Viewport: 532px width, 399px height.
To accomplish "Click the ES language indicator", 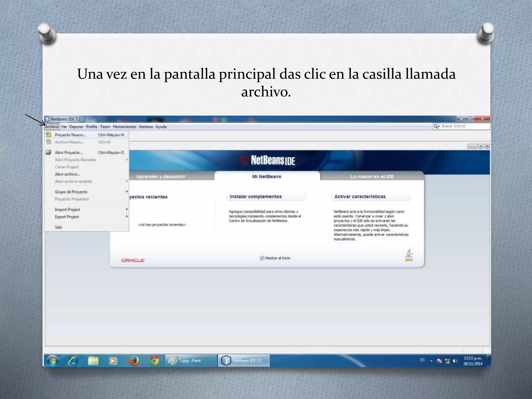I will (x=422, y=360).
